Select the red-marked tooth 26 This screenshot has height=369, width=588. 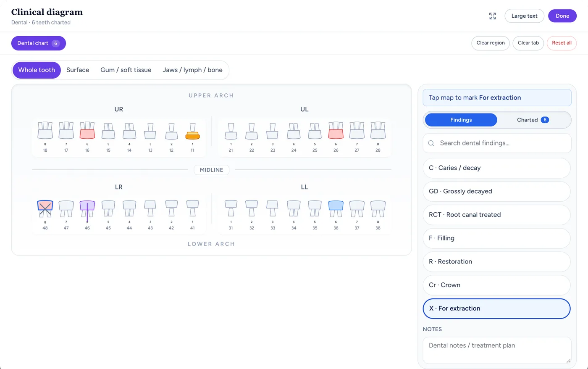click(x=336, y=131)
